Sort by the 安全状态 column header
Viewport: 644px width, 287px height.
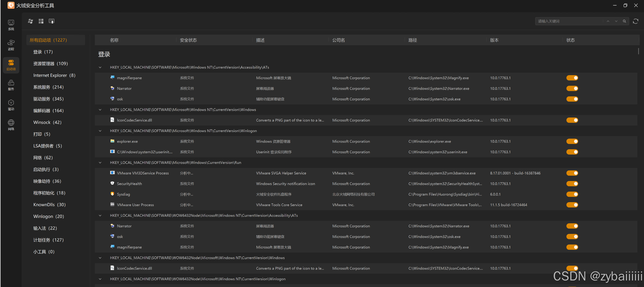pos(188,40)
